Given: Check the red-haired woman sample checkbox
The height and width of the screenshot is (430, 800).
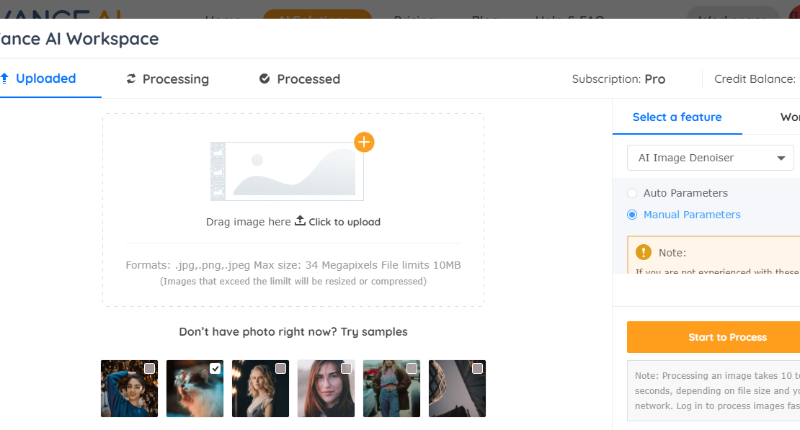Looking at the screenshot, I should (x=346, y=368).
